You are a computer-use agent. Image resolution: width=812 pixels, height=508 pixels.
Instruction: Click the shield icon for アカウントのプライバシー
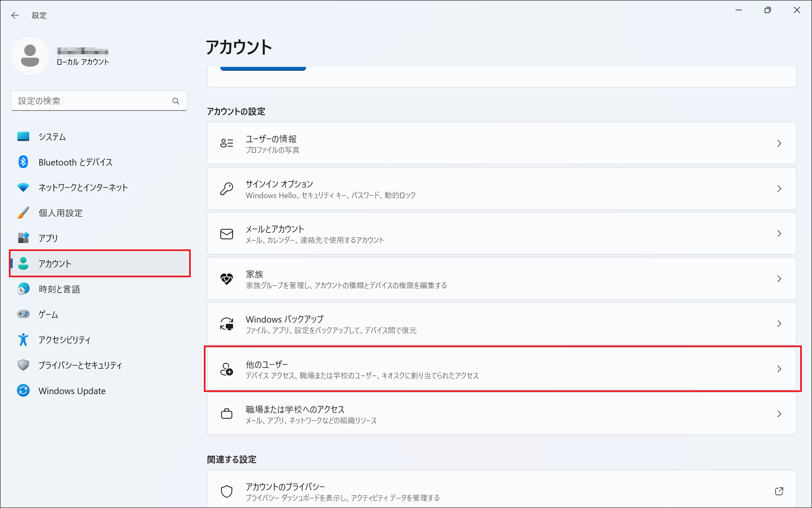[x=227, y=491]
